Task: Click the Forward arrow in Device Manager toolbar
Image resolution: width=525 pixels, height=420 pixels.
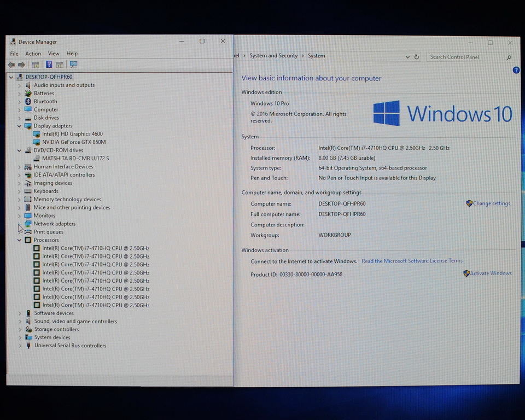Action: [22, 65]
